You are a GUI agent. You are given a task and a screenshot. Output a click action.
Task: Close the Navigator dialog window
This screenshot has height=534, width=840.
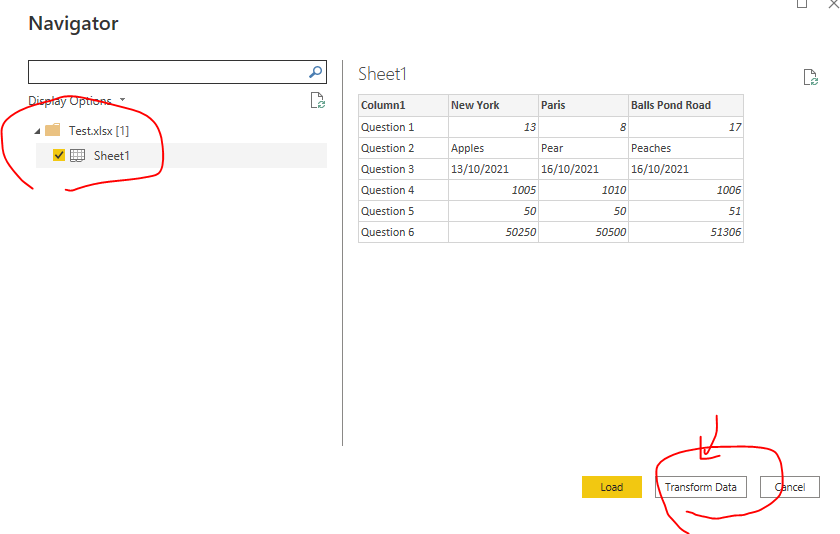834,4
